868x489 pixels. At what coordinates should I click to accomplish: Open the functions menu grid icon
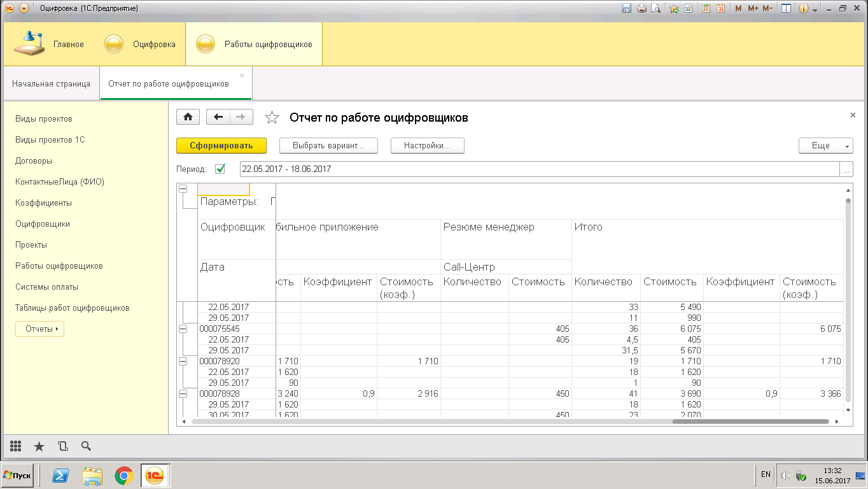(16, 446)
